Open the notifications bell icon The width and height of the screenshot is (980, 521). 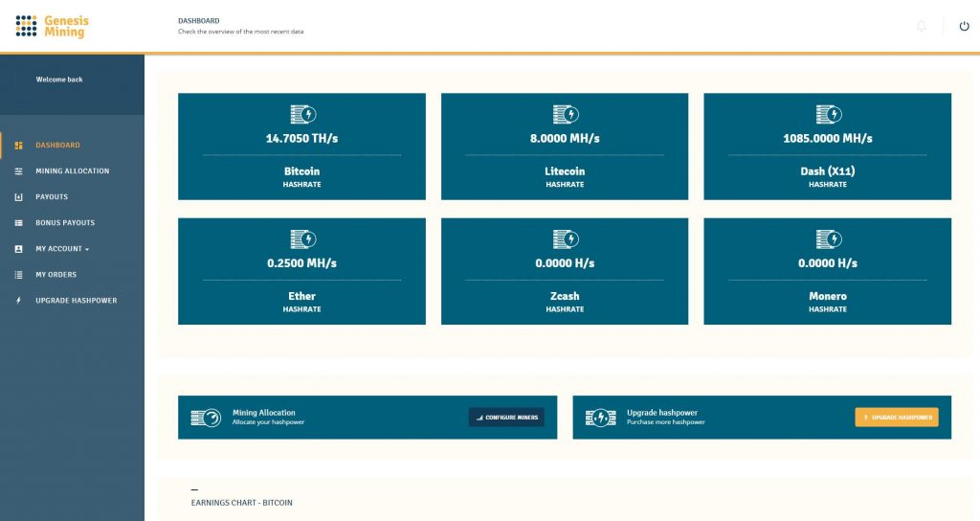pos(922,26)
